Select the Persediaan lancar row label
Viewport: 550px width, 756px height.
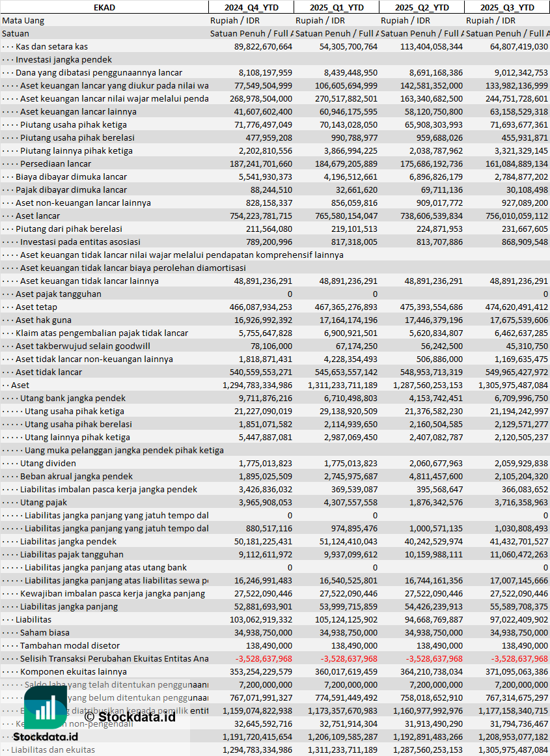[x=55, y=163]
